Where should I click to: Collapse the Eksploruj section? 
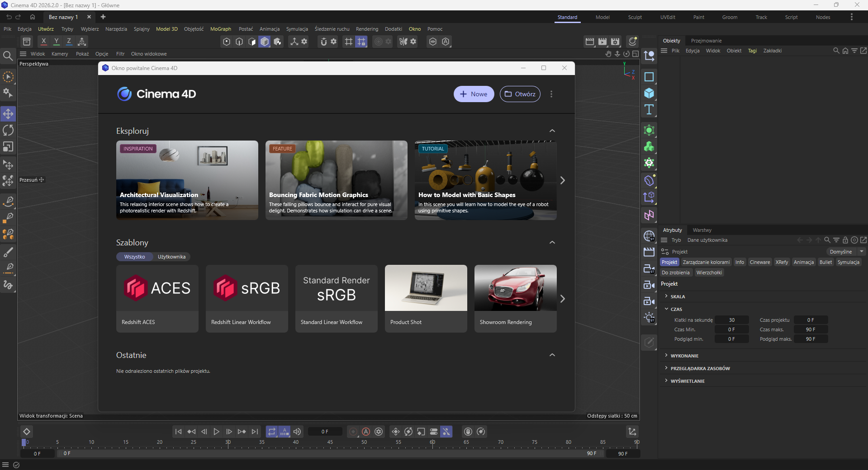point(552,131)
